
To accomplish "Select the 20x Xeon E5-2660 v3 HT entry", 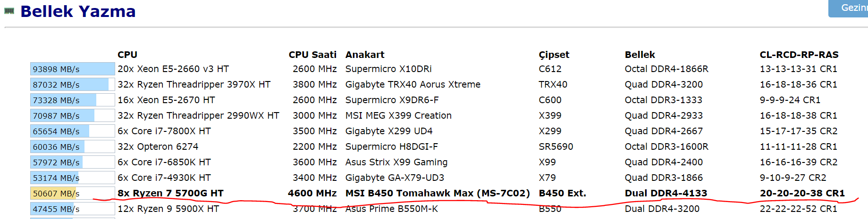I will coord(173,69).
